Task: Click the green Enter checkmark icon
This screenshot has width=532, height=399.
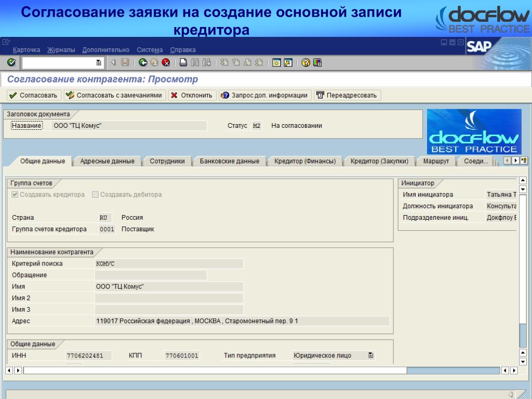Action: click(11, 62)
